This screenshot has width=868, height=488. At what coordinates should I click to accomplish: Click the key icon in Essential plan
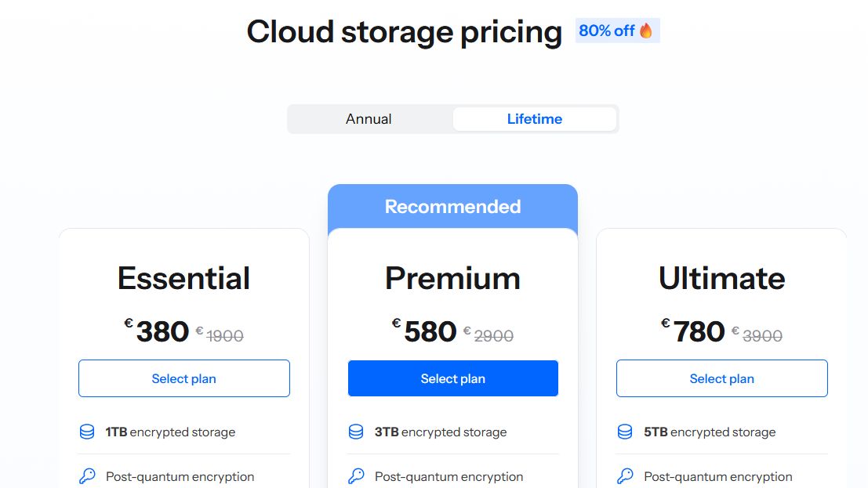coord(87,476)
